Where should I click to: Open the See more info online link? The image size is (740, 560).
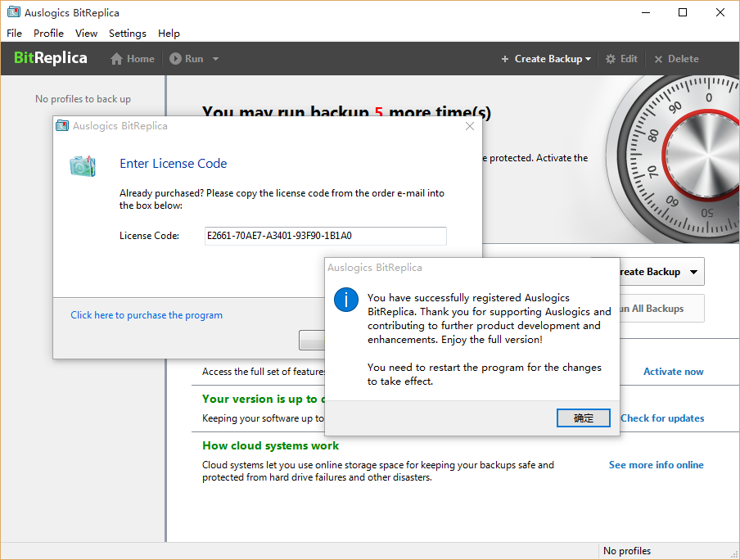(x=656, y=465)
